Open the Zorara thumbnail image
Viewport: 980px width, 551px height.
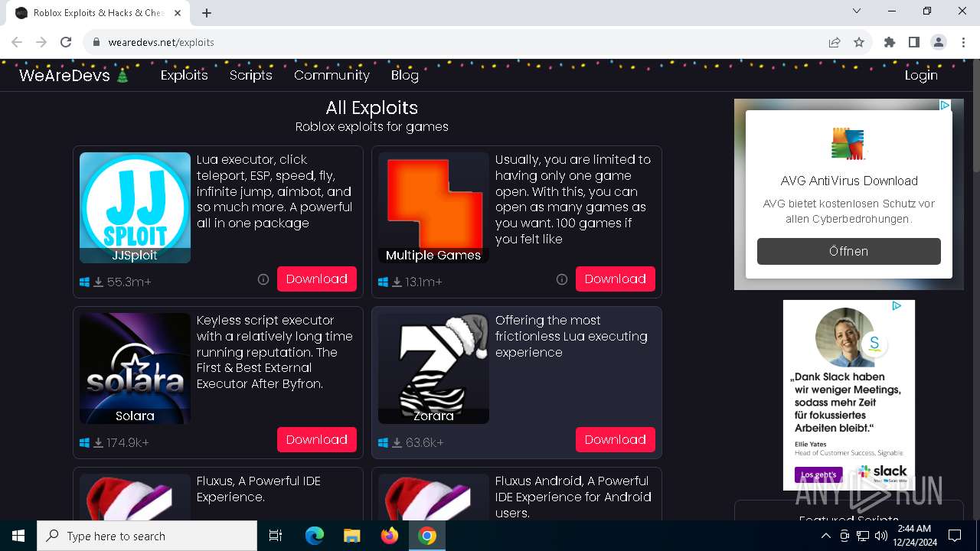point(433,368)
